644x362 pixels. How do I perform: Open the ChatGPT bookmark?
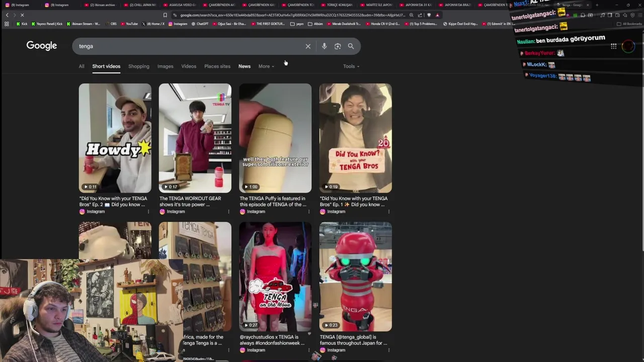(200, 24)
